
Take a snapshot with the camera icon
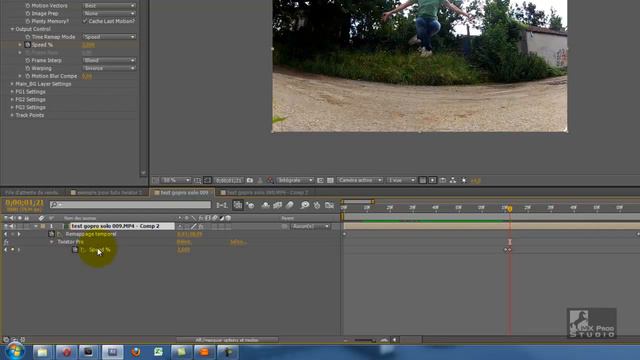pos(250,180)
